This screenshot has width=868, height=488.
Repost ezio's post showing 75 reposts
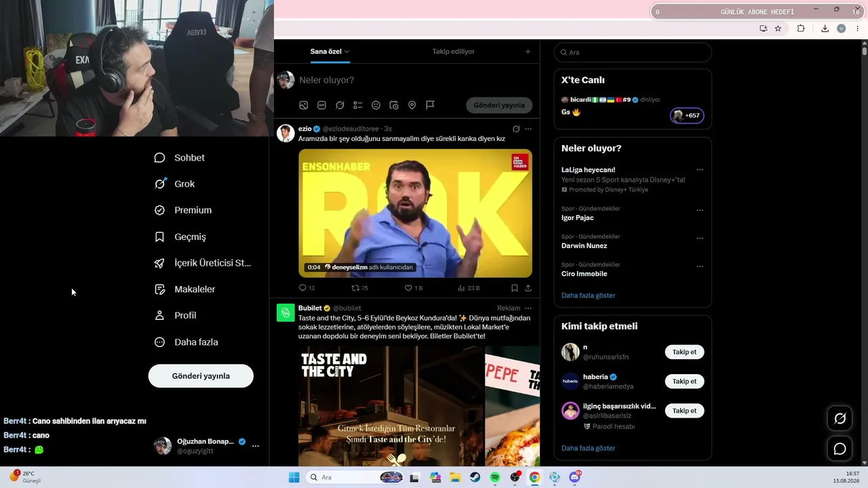click(x=359, y=288)
